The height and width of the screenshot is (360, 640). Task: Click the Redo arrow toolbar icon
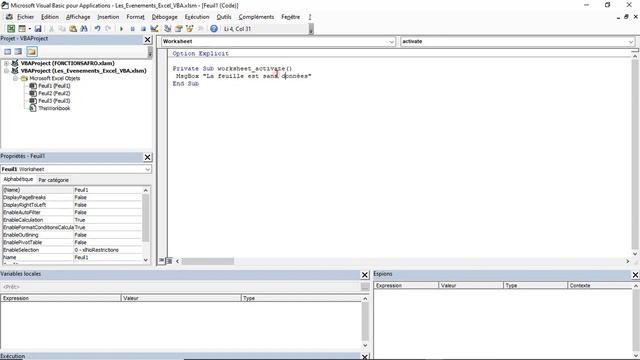(108, 29)
